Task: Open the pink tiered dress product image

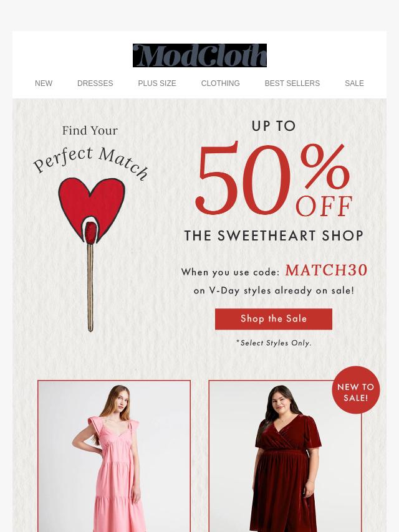Action: pyautogui.click(x=114, y=456)
